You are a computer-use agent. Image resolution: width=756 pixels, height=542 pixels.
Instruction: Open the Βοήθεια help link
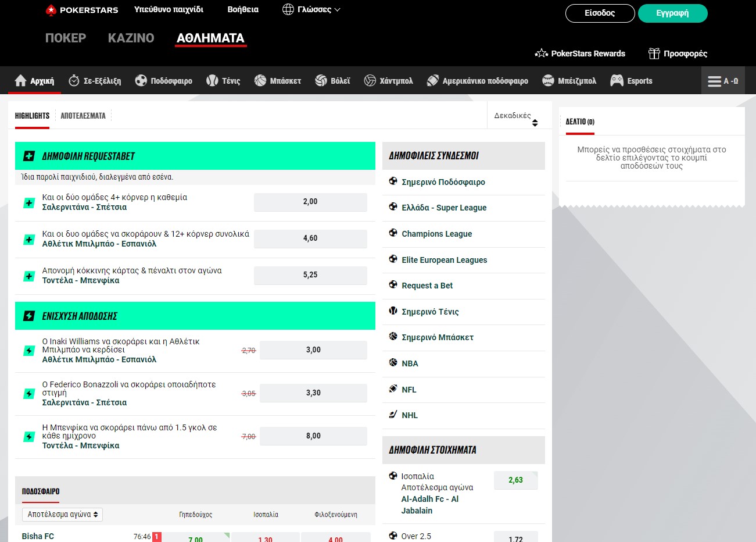pyautogui.click(x=243, y=9)
